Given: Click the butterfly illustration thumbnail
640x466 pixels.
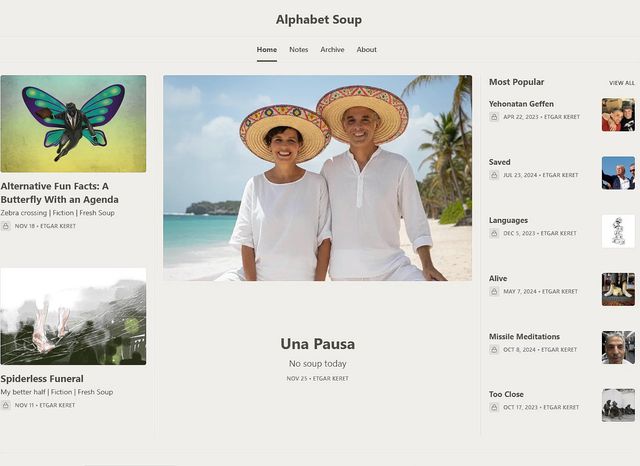Looking at the screenshot, I should [x=73, y=124].
